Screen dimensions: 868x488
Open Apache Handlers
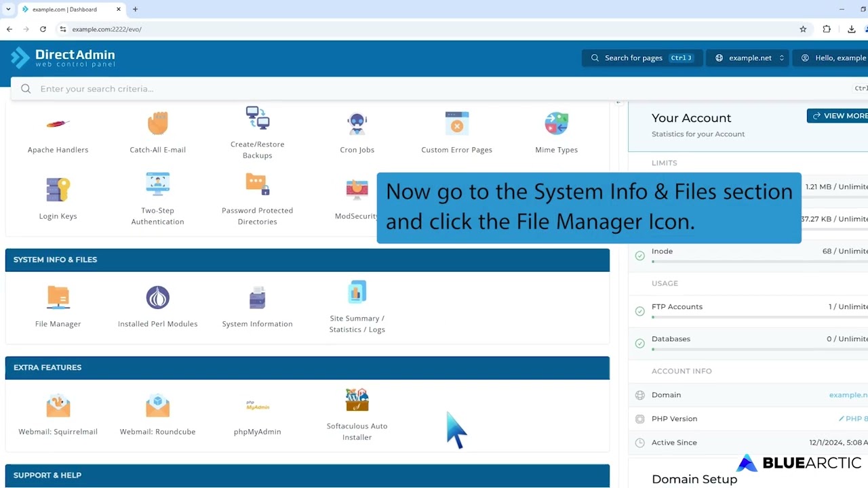(58, 123)
